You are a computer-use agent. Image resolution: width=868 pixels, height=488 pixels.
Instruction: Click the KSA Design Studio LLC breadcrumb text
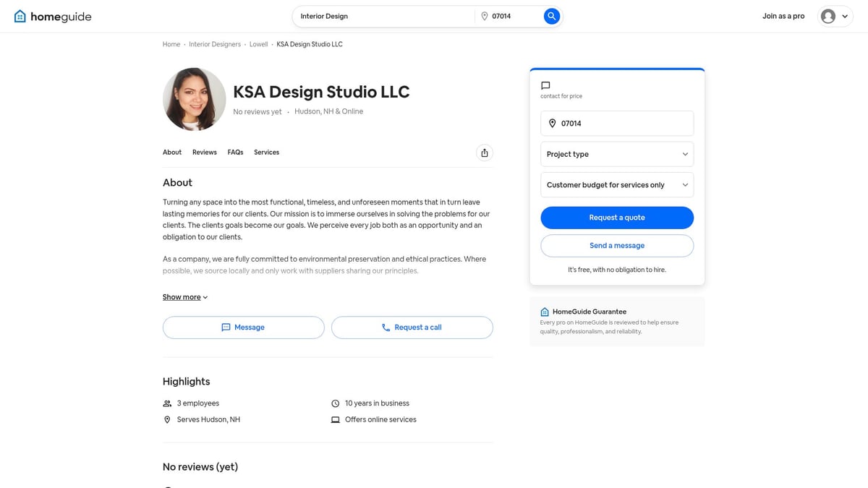(x=310, y=44)
